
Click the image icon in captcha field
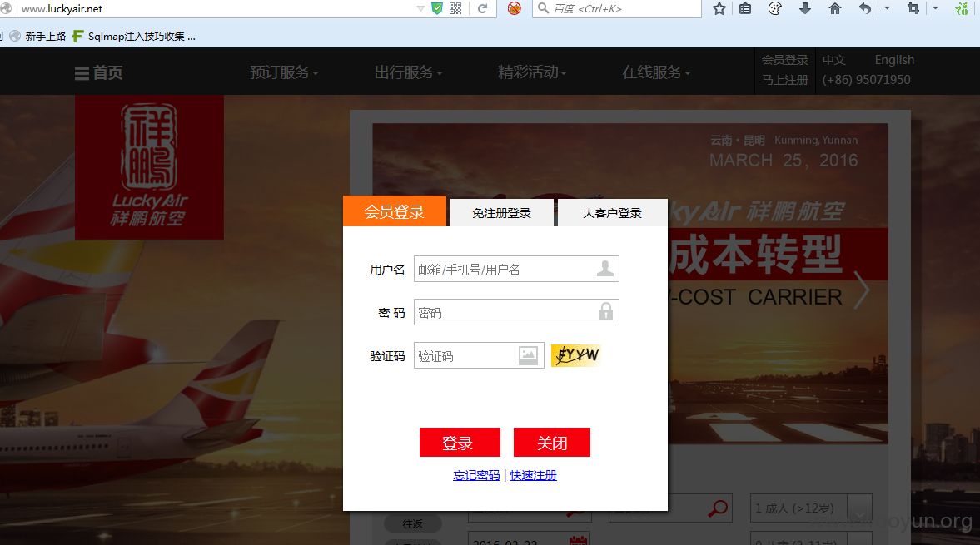(x=528, y=355)
